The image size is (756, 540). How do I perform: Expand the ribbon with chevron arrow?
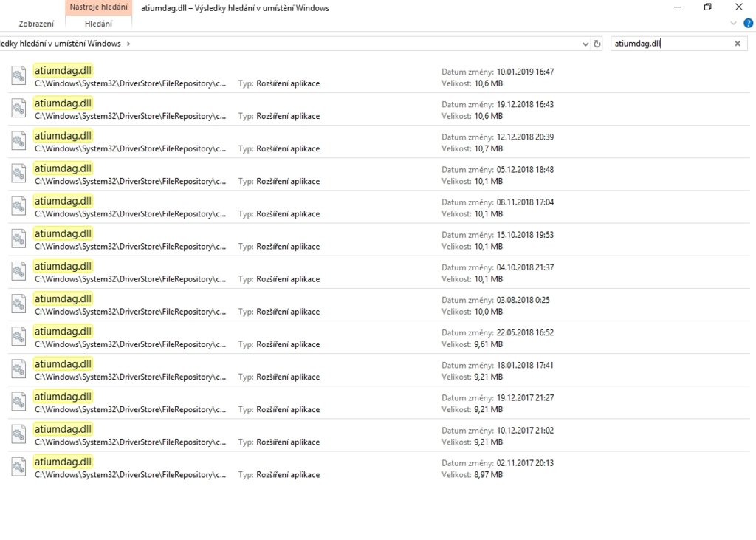pyautogui.click(x=734, y=24)
